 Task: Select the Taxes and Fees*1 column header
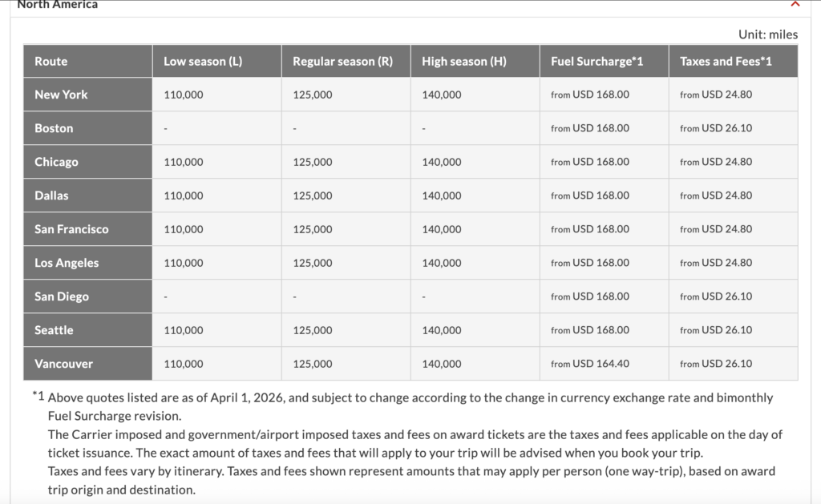730,61
